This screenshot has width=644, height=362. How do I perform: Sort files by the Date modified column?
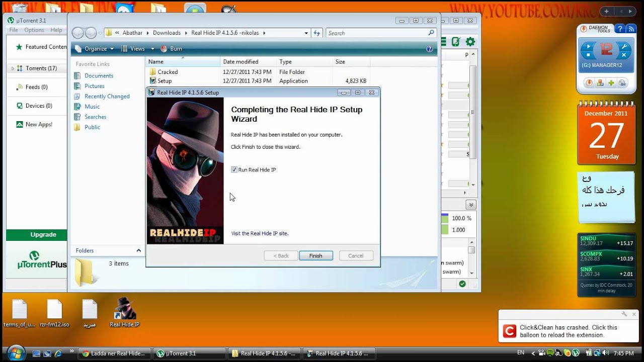249,62
